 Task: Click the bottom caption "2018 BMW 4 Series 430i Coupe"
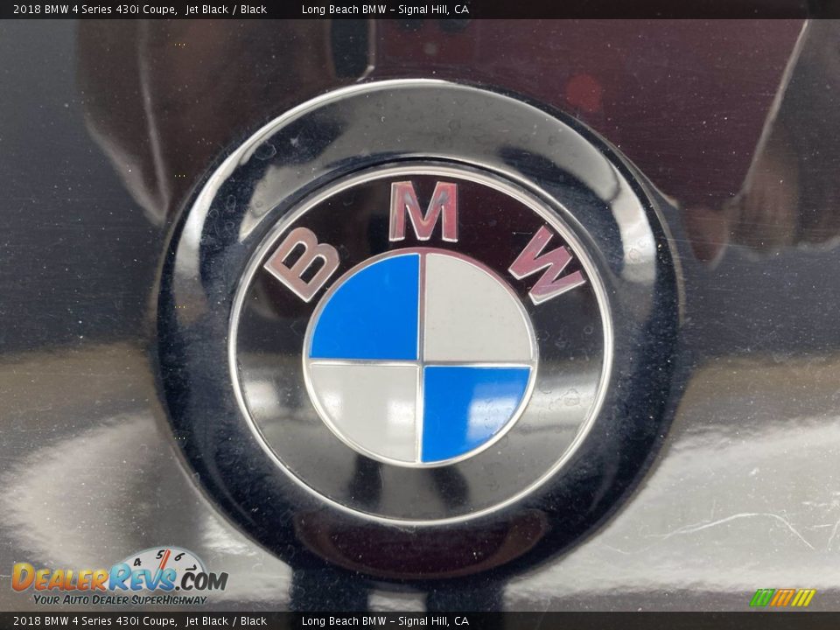(x=95, y=621)
